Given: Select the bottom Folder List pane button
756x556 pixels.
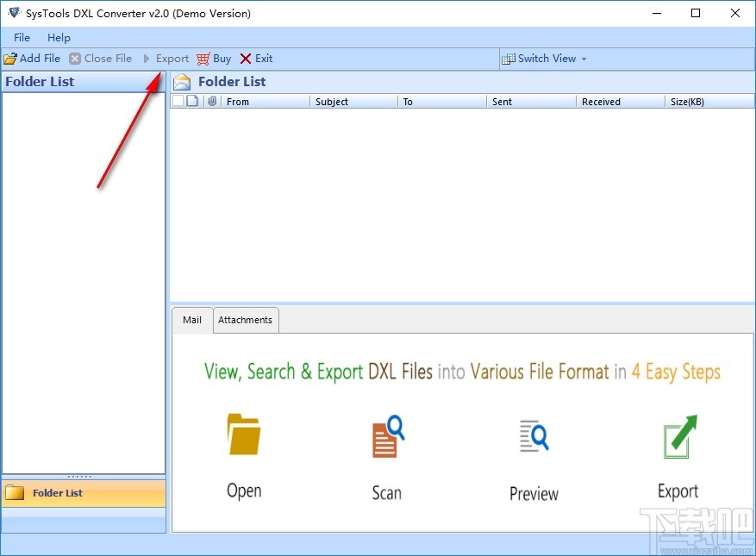Looking at the screenshot, I should (x=84, y=493).
